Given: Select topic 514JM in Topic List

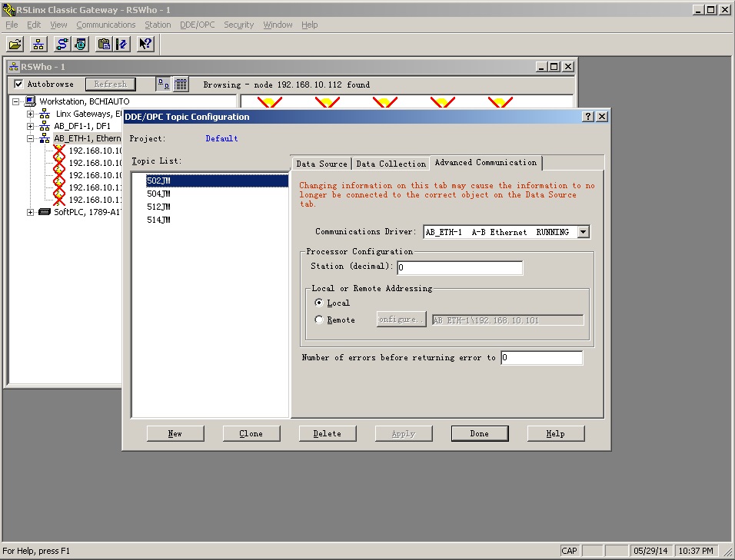Looking at the screenshot, I should point(158,220).
